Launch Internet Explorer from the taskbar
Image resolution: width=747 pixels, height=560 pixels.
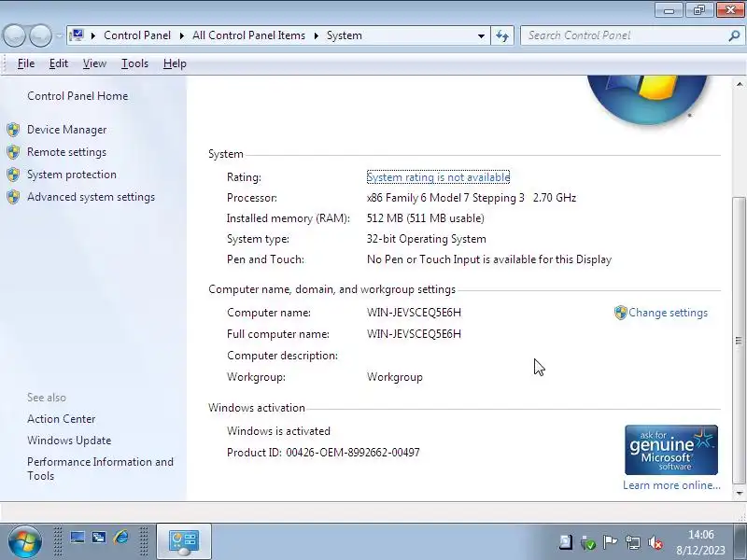tap(121, 538)
